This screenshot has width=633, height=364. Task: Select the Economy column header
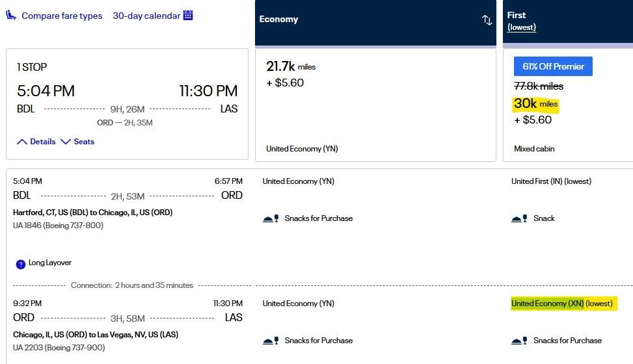pos(375,23)
